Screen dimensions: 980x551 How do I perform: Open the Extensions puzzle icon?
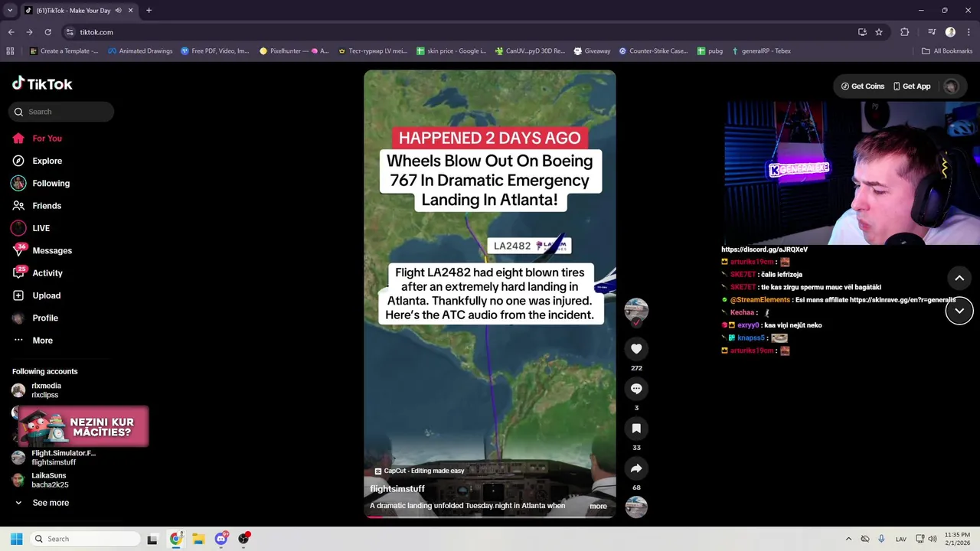coord(904,32)
